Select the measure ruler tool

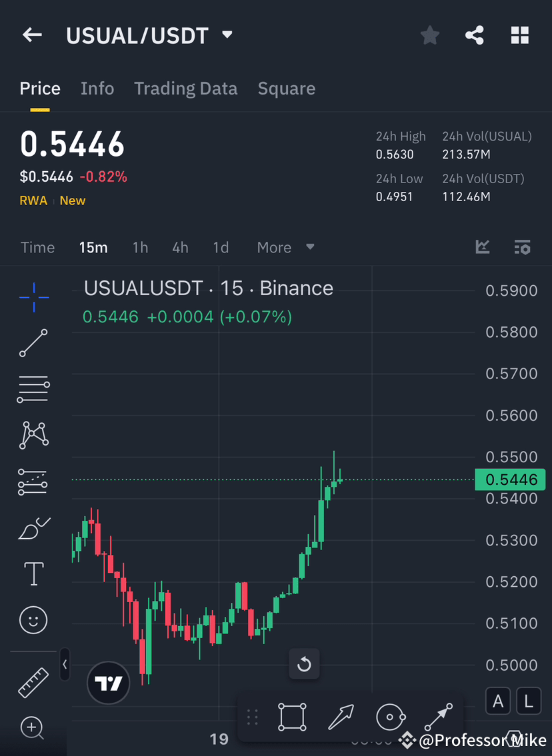33,682
